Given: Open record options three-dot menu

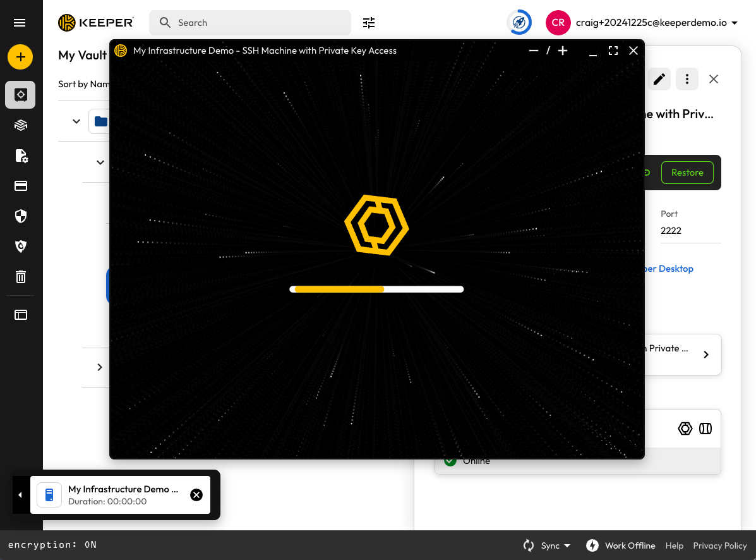Looking at the screenshot, I should pyautogui.click(x=687, y=79).
